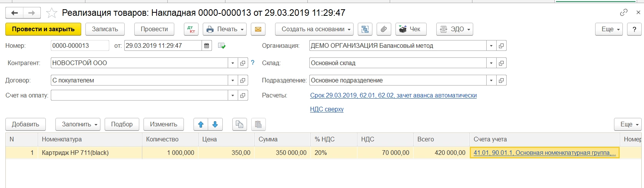644x188 pixels.
Task: Click the envelope email icon
Action: (x=258, y=29)
